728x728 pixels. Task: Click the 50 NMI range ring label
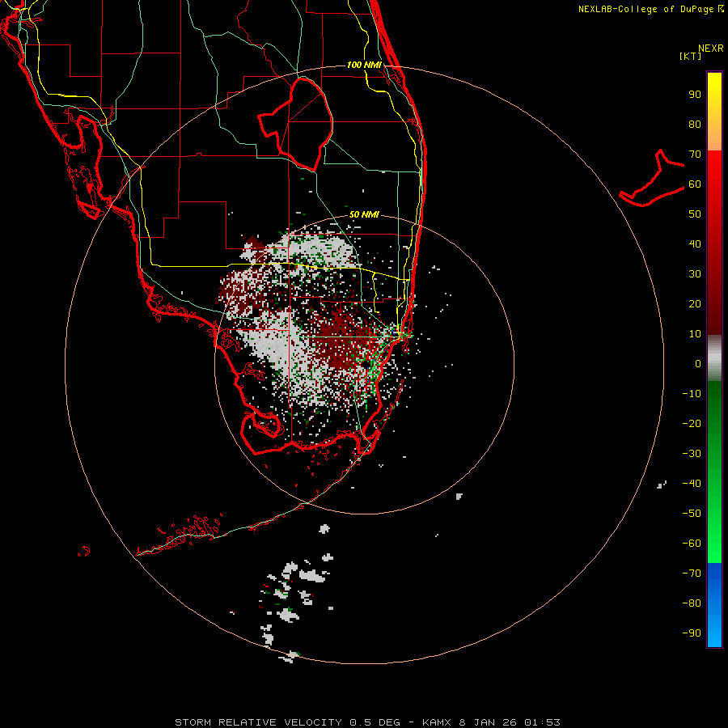point(364,214)
